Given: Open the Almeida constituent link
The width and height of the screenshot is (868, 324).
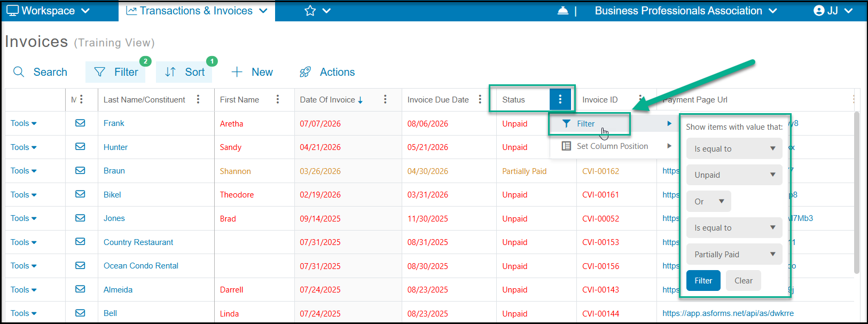Looking at the screenshot, I should [x=118, y=290].
